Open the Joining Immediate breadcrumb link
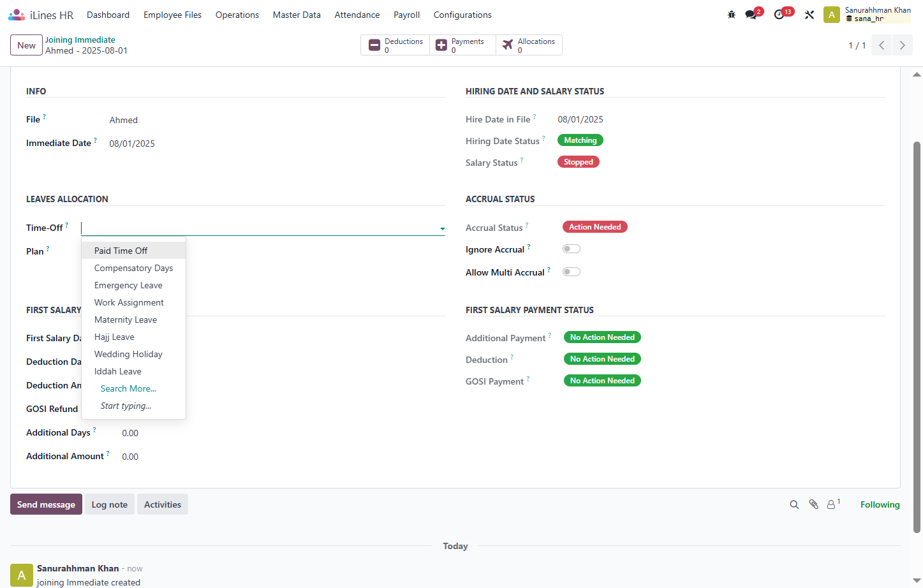This screenshot has height=588, width=923. tap(80, 40)
